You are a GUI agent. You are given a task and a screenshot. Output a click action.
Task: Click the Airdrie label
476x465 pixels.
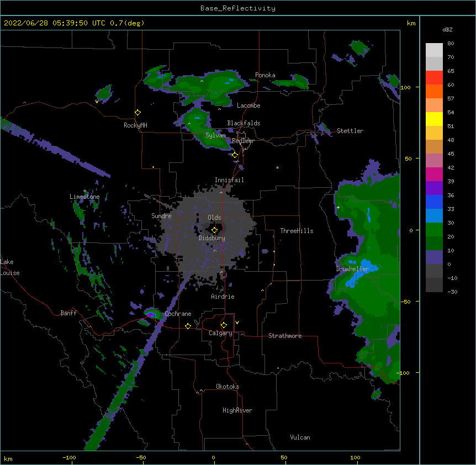tap(223, 297)
